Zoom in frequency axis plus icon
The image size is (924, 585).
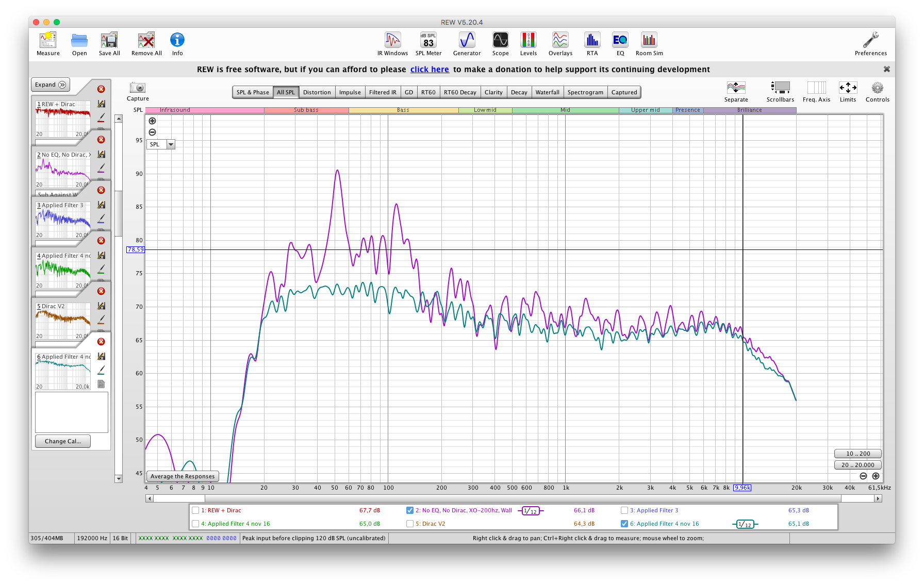(x=876, y=476)
